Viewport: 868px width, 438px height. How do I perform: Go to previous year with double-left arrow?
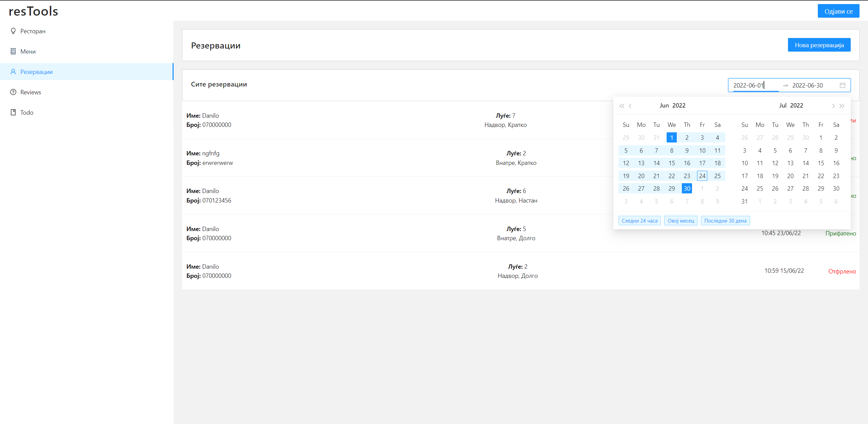(x=622, y=106)
